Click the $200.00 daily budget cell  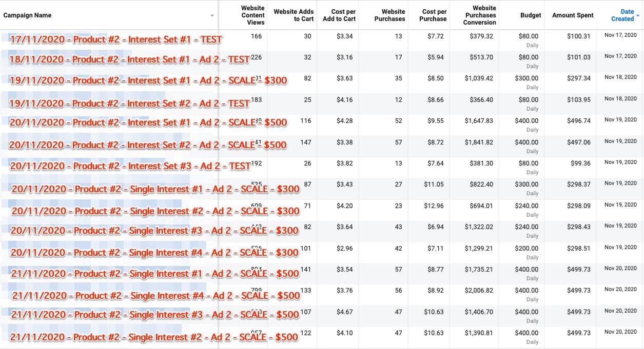coord(528,248)
